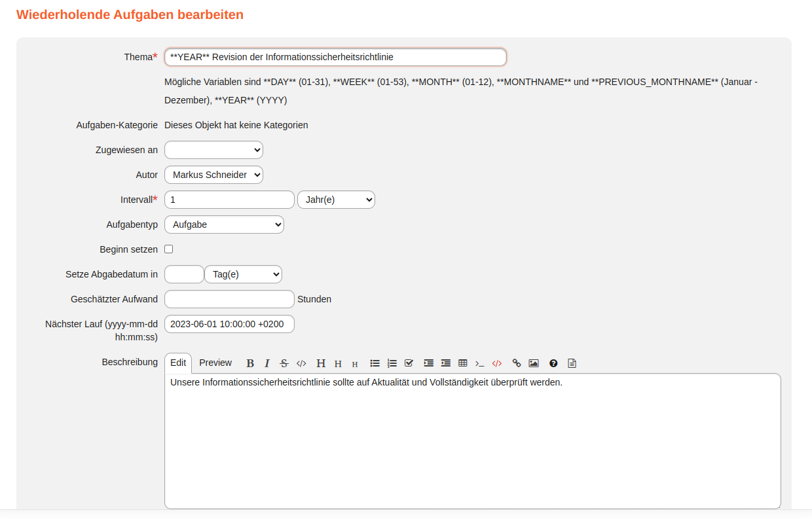Screen dimensions: 812x519
Task: Insert an image into description
Action: click(x=534, y=363)
